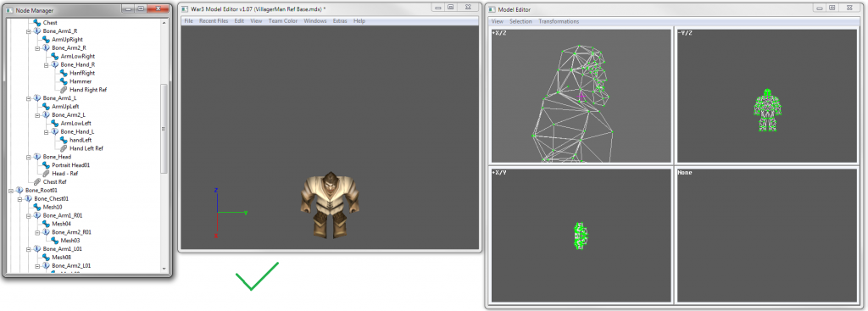This screenshot has height=311, width=868.
Task: Click the Node Manager vertical scrollbar thumb
Action: 164,129
